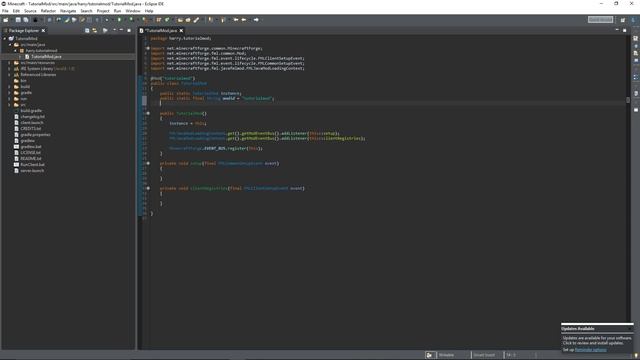Expand the Referenced Libraries node
640x360 pixels.
[x=10, y=75]
